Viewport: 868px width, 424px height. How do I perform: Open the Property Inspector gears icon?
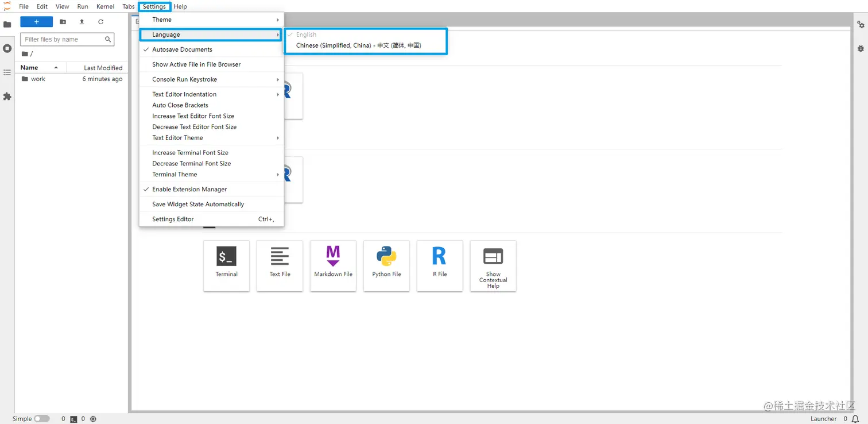pos(861,25)
